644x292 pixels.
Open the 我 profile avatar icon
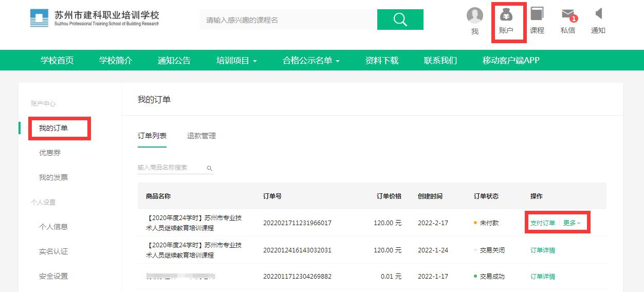pyautogui.click(x=474, y=16)
